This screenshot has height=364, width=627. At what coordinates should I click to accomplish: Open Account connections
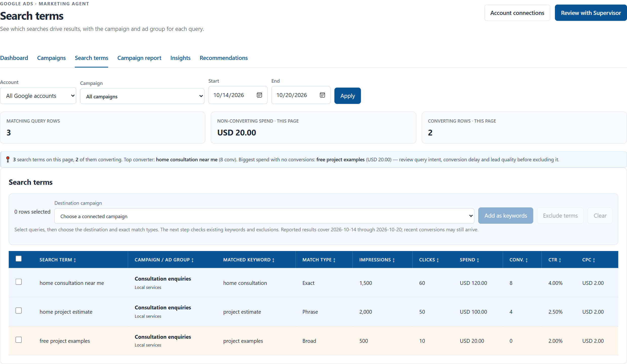(517, 13)
